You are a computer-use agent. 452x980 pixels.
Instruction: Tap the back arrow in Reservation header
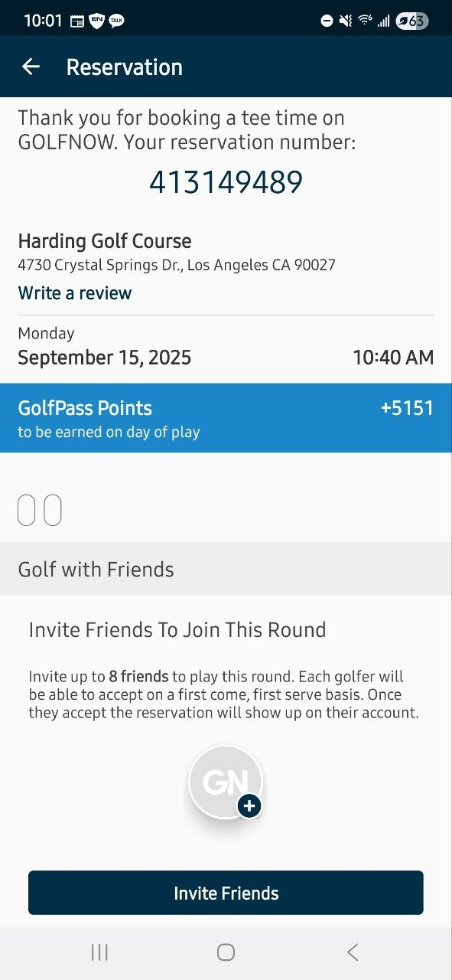31,67
